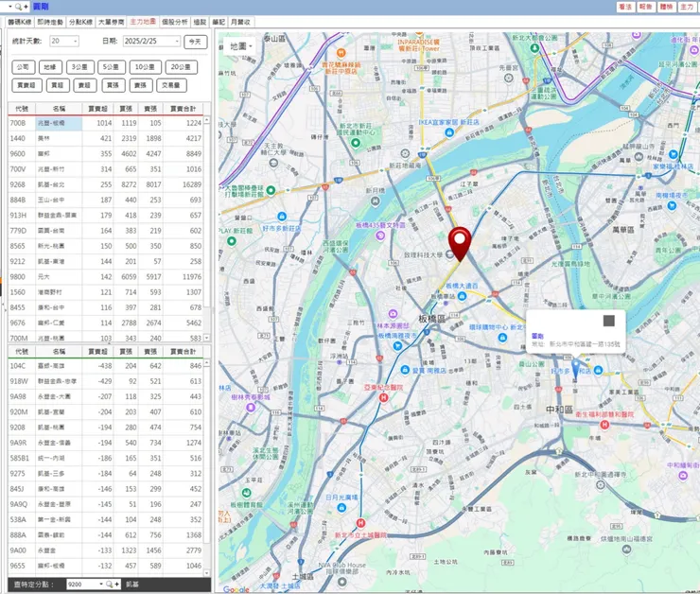Click the magnifier icon beside the 9200 branch field
This screenshot has height=594, width=700.
110,585
